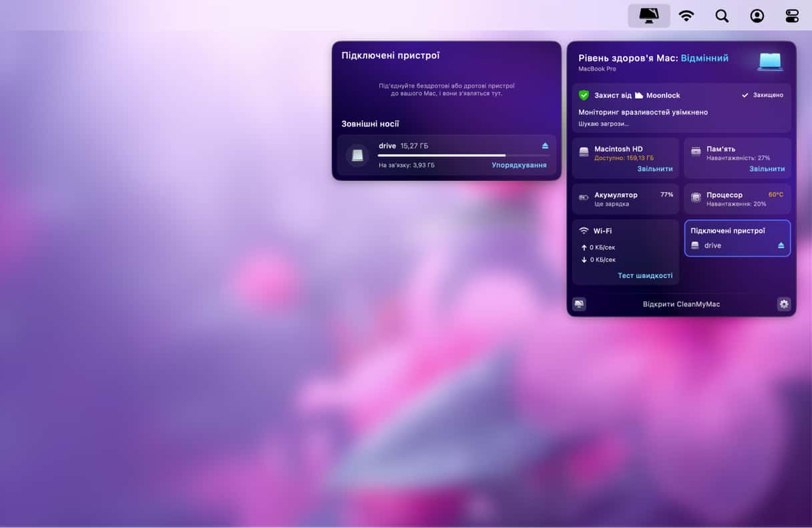
Task: Click the drive disk icon in Зовнішні носії
Action: tap(358, 155)
